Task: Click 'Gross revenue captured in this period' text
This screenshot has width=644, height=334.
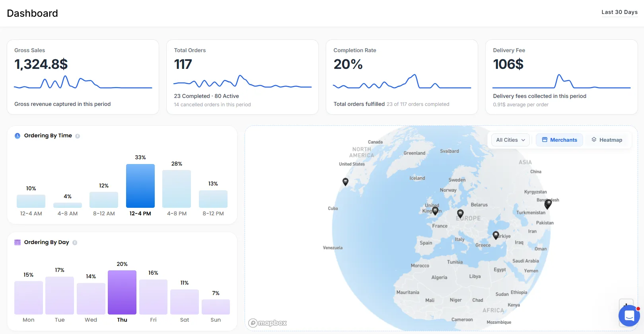Action: [62, 104]
